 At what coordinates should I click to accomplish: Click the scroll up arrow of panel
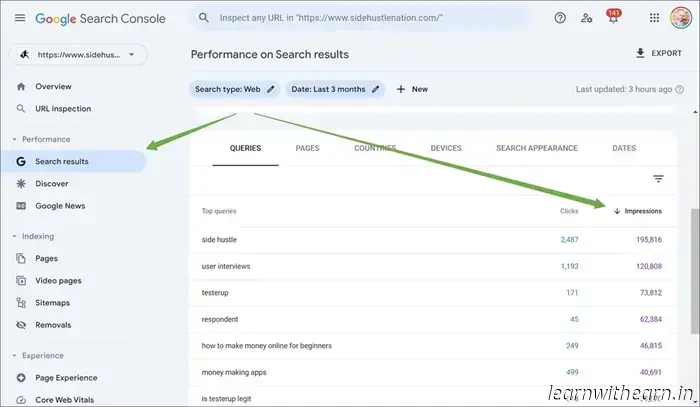click(x=695, y=112)
